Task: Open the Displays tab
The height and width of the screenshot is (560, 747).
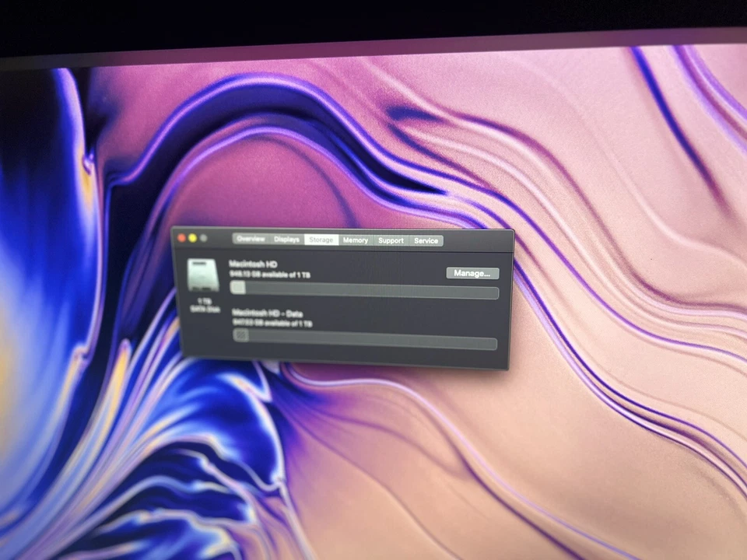Action: [286, 240]
